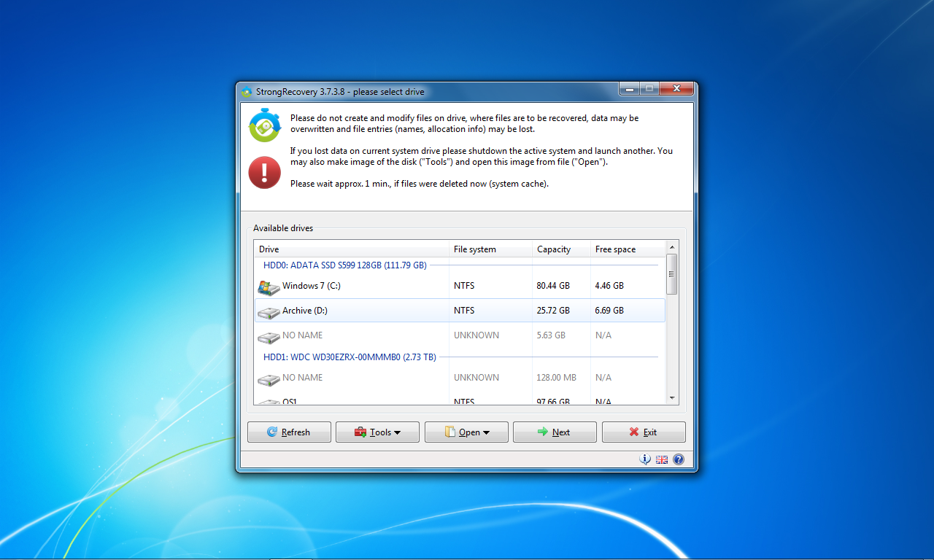Click the '6.69 GB' free space cell
The image size is (934, 560).
(x=609, y=311)
